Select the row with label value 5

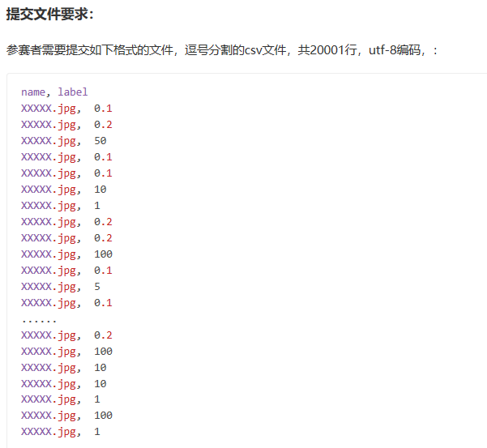(x=61, y=287)
